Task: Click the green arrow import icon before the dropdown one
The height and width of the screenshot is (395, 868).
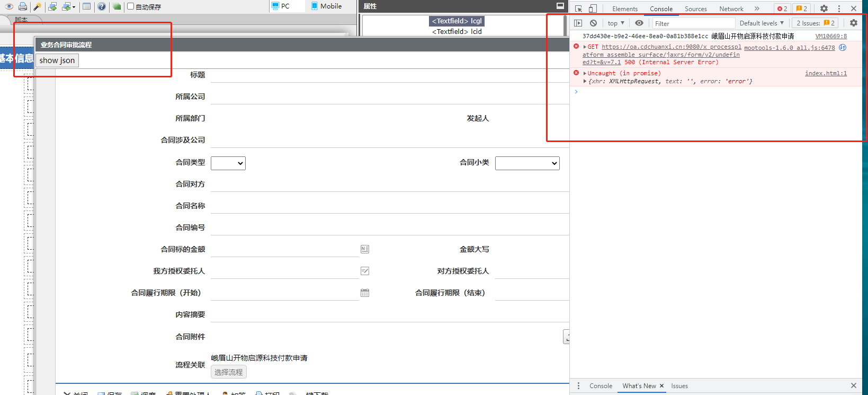Action: tap(52, 6)
